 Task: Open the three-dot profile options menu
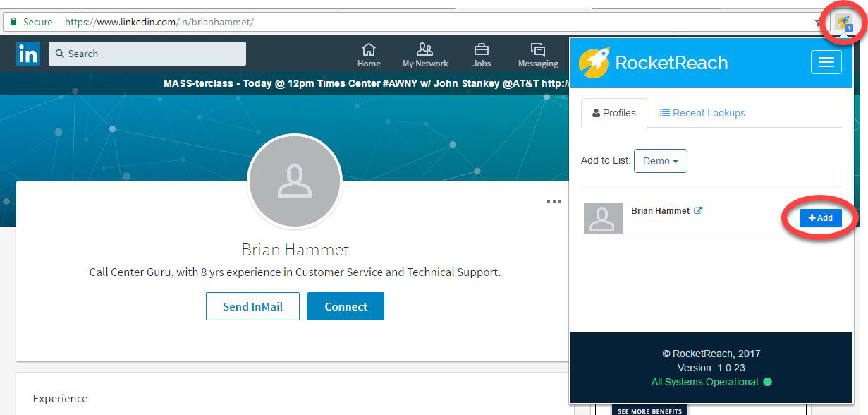point(554,201)
